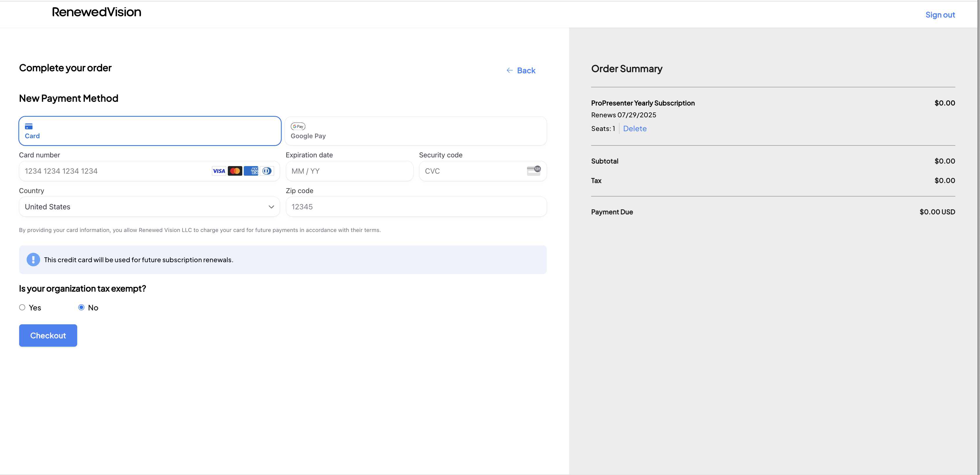Click the back arrow navigation icon
980x475 pixels.
click(x=509, y=70)
